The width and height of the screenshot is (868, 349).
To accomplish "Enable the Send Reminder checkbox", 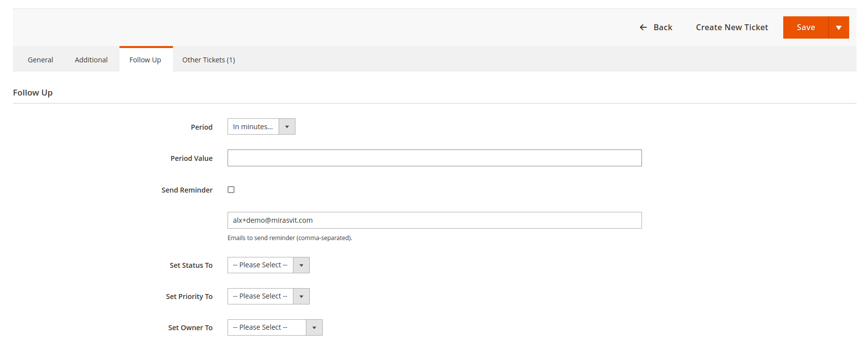I will pyautogui.click(x=231, y=190).
